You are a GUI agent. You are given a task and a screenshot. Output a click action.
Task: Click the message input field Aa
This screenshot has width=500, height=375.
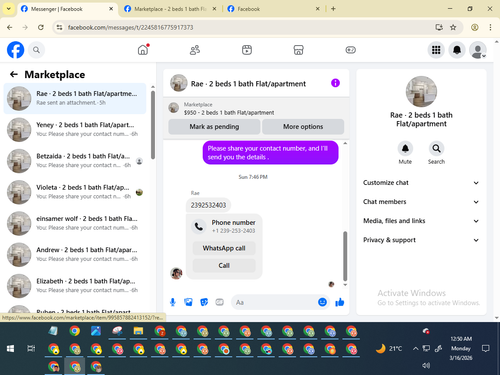(273, 302)
